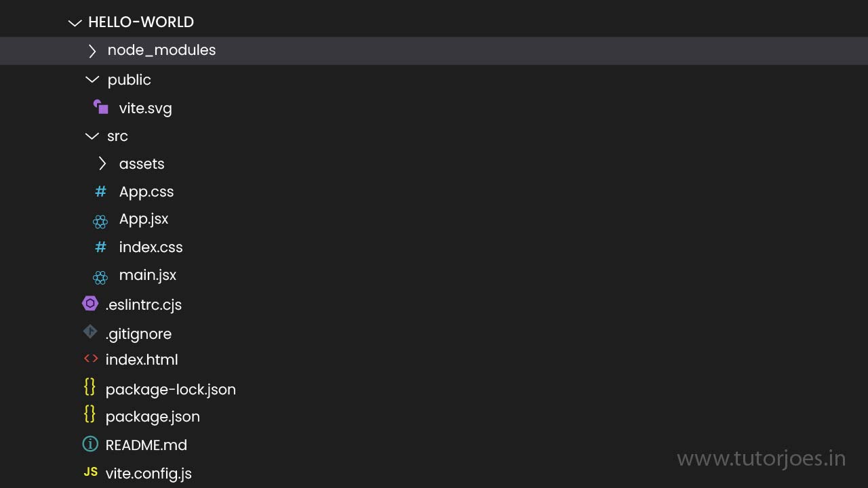Viewport: 868px width, 488px height.
Task: Collapse the src folder chevron
Action: tap(92, 136)
